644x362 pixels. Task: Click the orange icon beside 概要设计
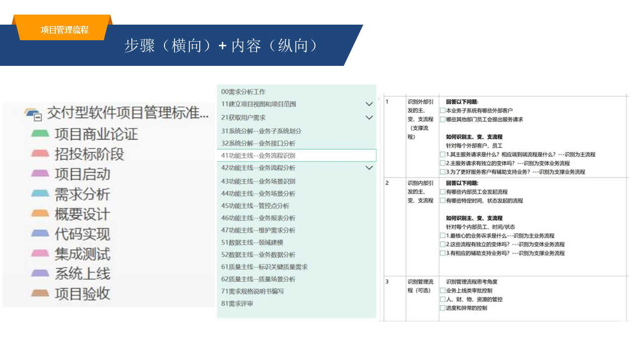pyautogui.click(x=40, y=214)
